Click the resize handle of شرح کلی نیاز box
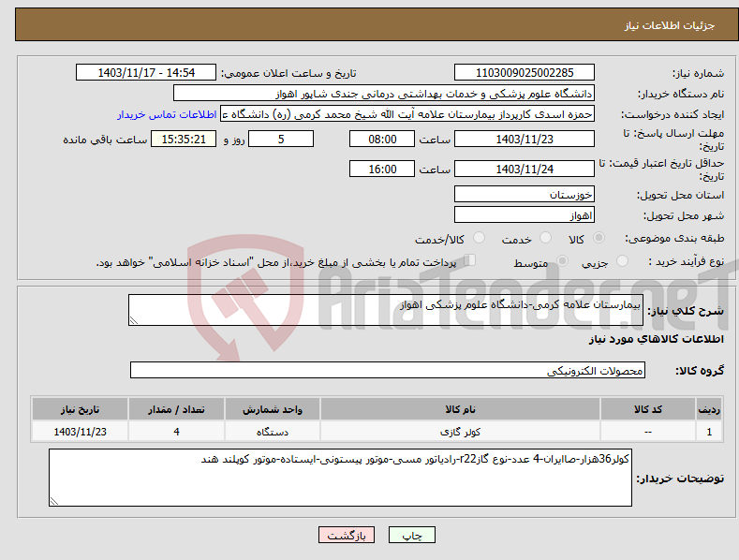The image size is (739, 560). (134, 320)
